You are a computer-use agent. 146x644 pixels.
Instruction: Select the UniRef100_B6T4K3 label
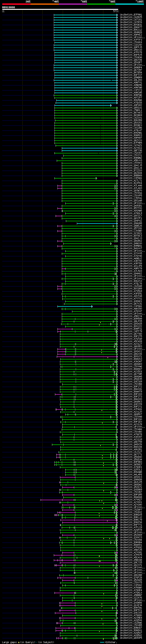pos(131,113)
